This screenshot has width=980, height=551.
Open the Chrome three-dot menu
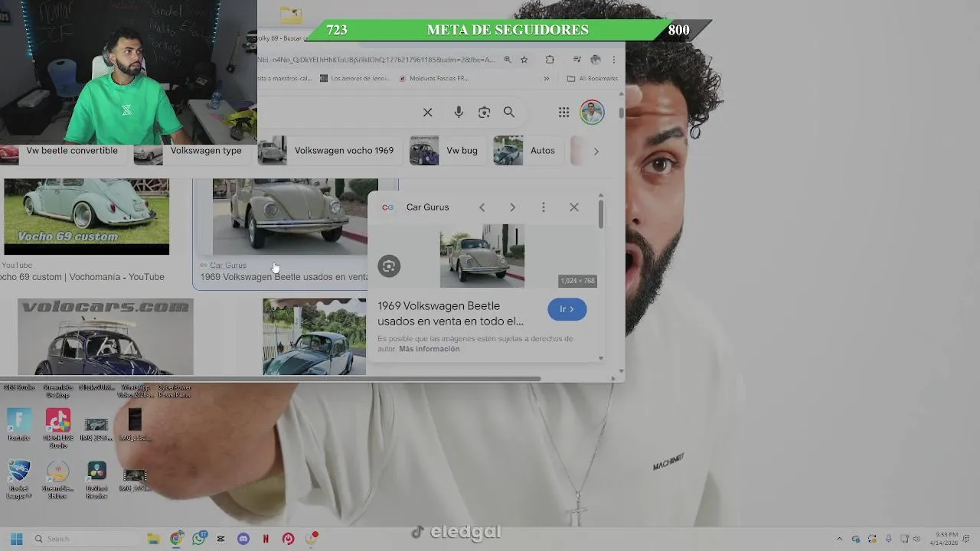click(613, 60)
